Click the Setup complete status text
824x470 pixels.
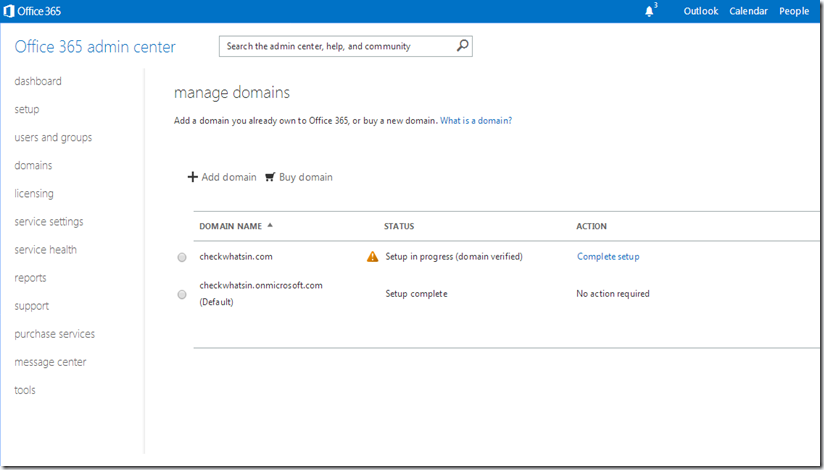click(x=416, y=294)
